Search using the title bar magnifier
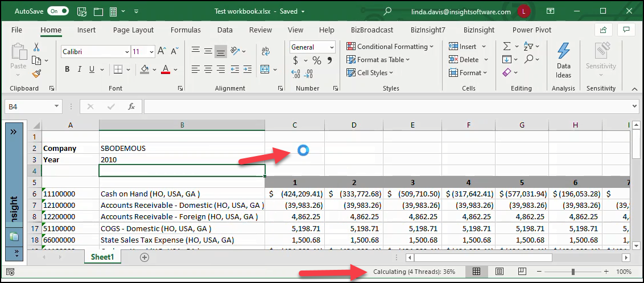The height and width of the screenshot is (283, 644). coord(387,11)
